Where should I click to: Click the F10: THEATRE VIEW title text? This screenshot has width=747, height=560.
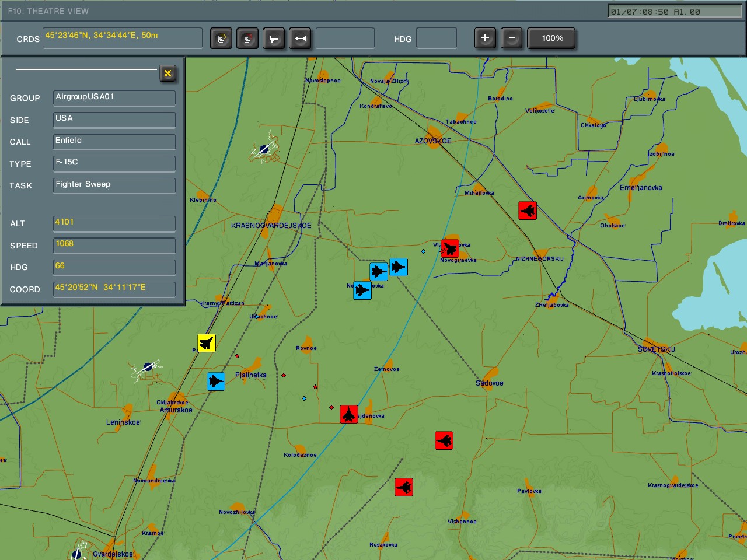pyautogui.click(x=48, y=11)
